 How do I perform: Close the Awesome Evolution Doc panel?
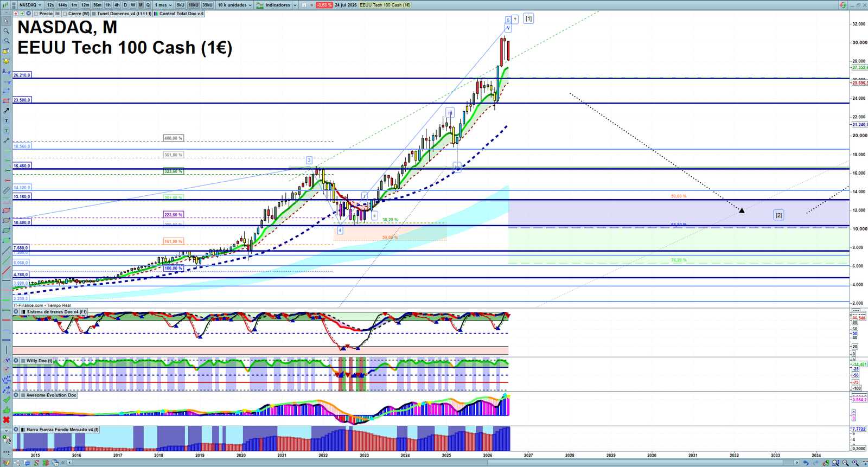click(x=16, y=395)
